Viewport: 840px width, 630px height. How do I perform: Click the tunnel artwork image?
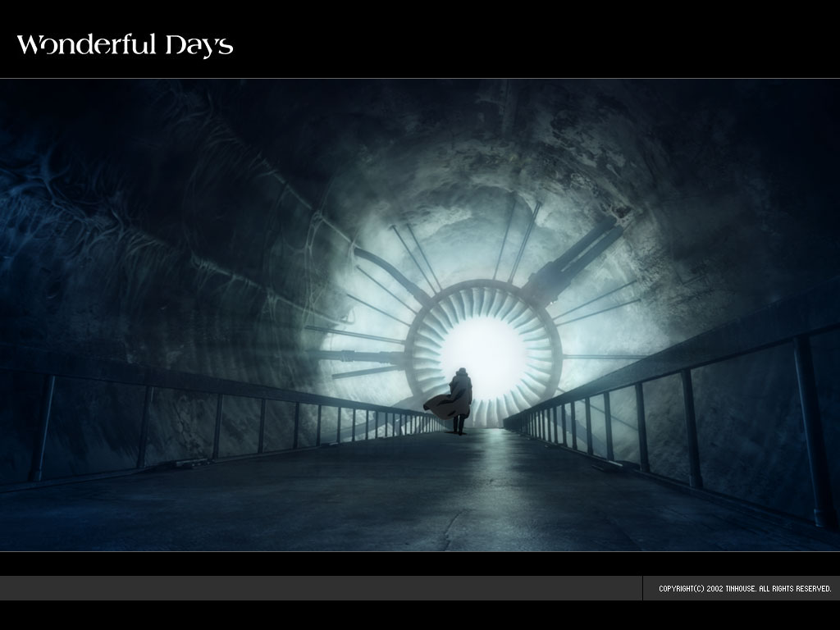[420, 315]
